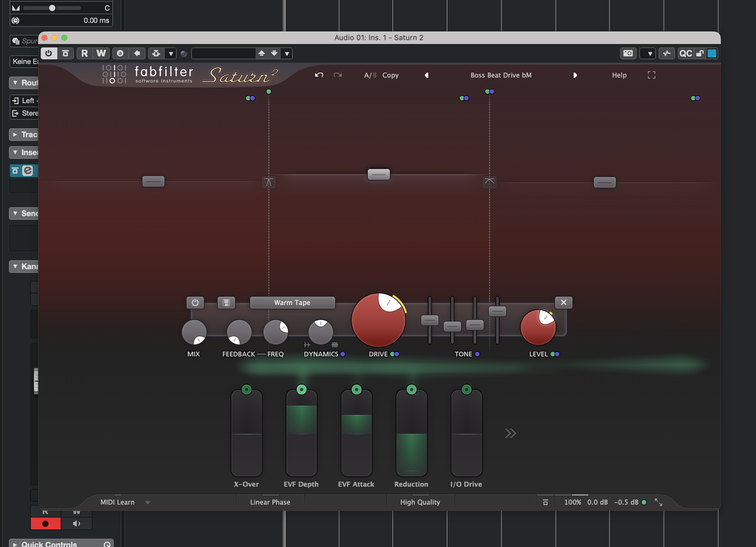Click the Boss Beat Drive bM preset name

[x=501, y=75]
